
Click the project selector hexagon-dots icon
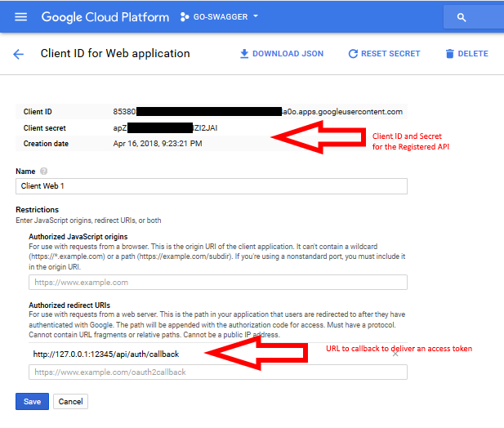click(x=185, y=16)
